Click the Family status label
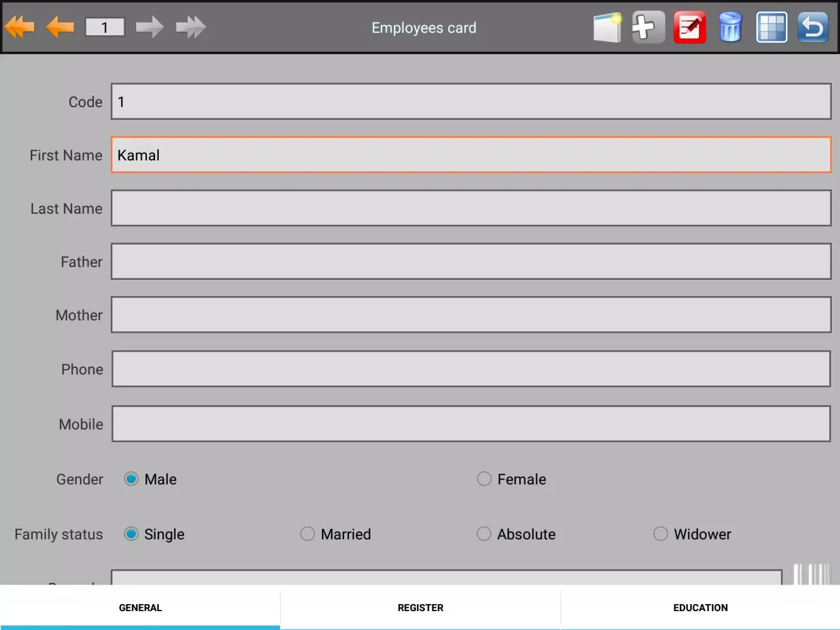Viewport: 840px width, 630px height. tap(59, 534)
